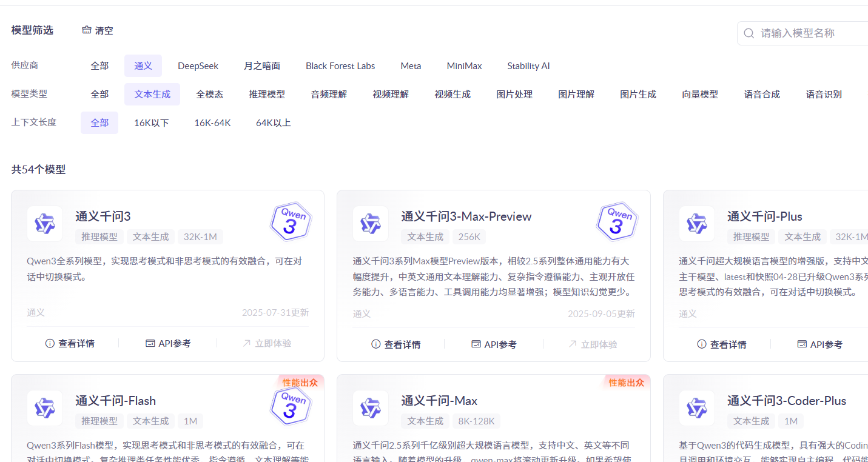The image size is (868, 462).
Task: Click the 256K tag on 通义千问3-Max-Preview
Action: pyautogui.click(x=469, y=237)
